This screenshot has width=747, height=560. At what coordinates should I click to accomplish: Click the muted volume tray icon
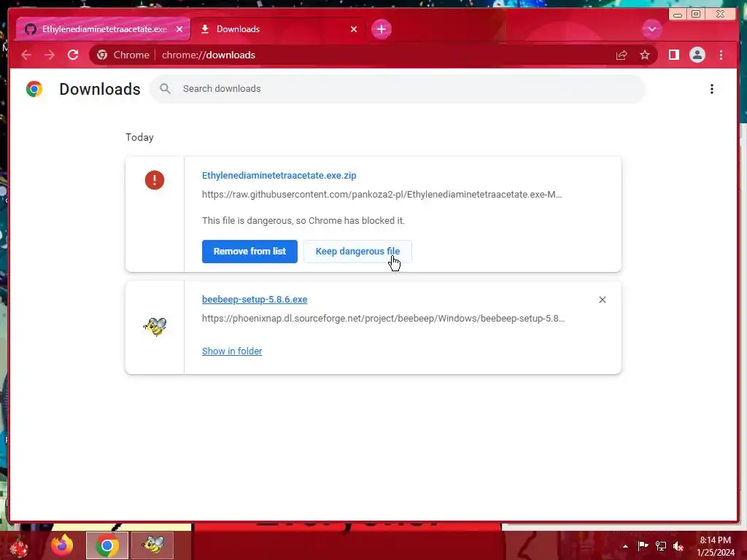tap(678, 546)
